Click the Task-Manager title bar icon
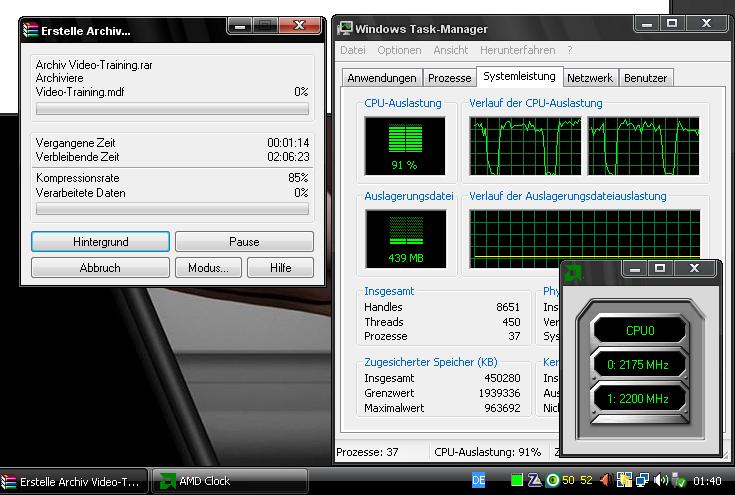This screenshot has width=735, height=495. [345, 29]
